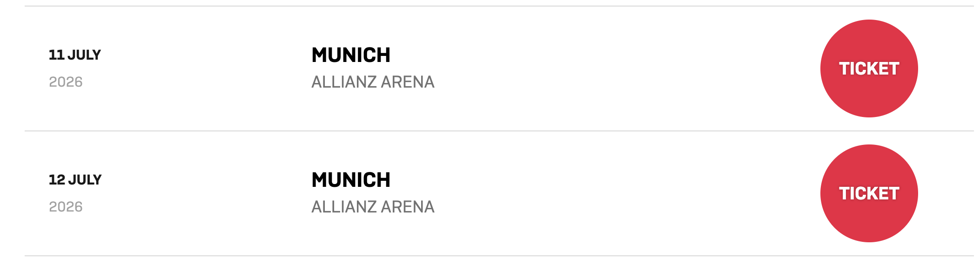Click the year 2026 below 12 July
The image size is (980, 260).
tap(66, 207)
